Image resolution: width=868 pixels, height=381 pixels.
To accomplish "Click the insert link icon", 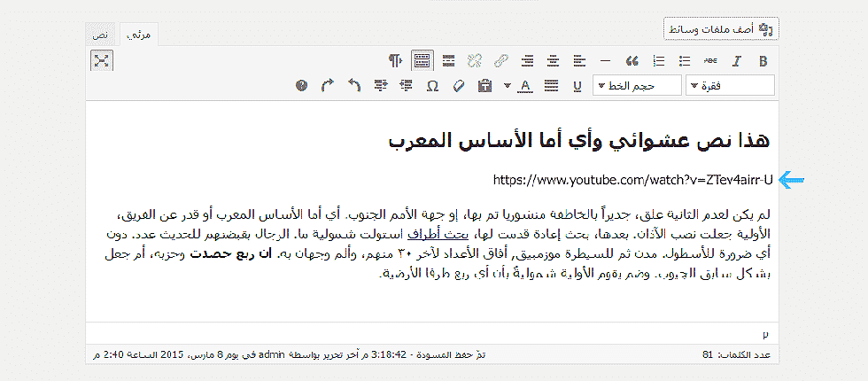I will tap(501, 60).
